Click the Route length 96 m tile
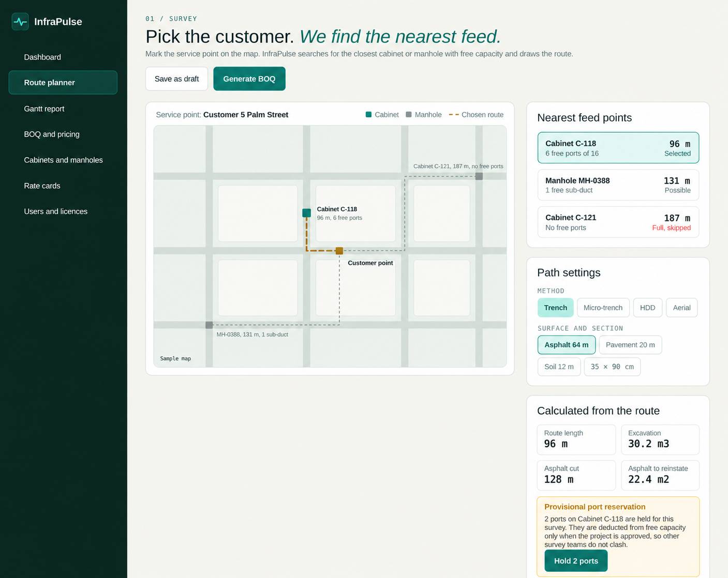728x578 pixels. (x=576, y=439)
